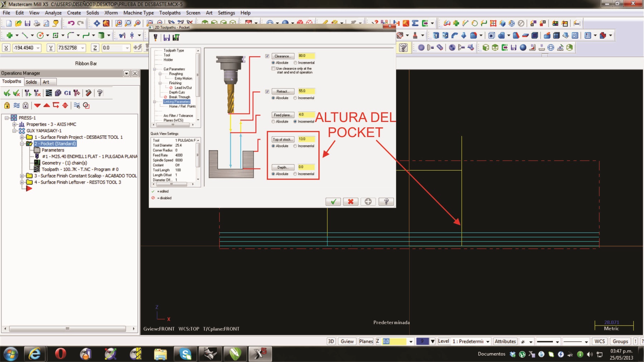
Task: Click the Operations Manager help question icon
Action: 100,93
